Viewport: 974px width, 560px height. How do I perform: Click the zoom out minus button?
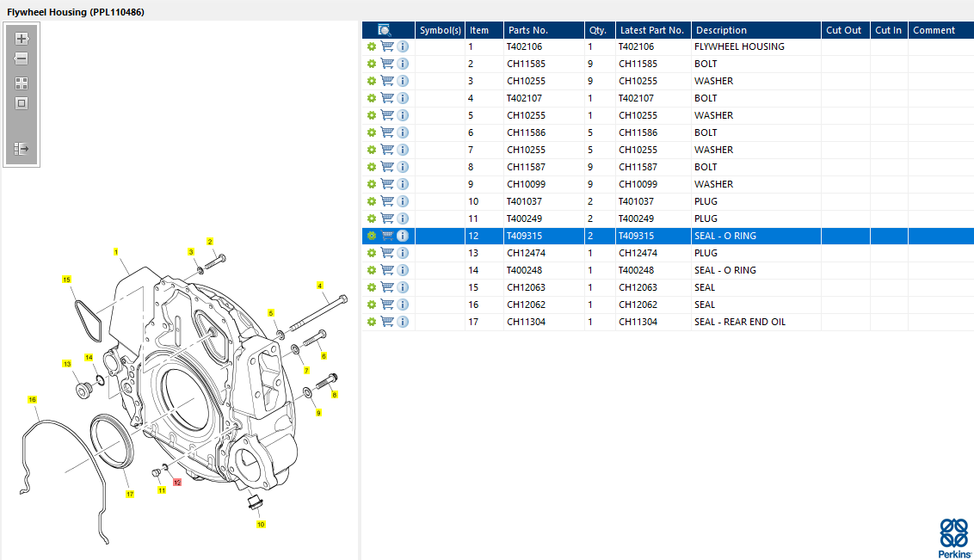click(x=22, y=59)
